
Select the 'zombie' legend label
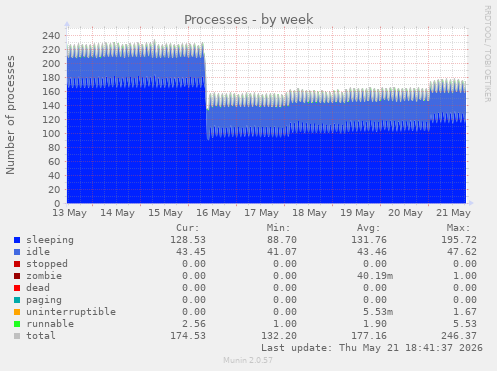44,276
